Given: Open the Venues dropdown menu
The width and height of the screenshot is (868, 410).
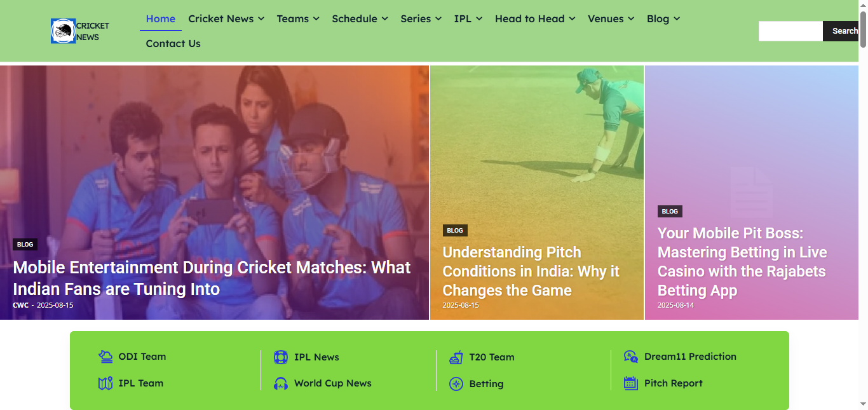Looking at the screenshot, I should (x=611, y=19).
